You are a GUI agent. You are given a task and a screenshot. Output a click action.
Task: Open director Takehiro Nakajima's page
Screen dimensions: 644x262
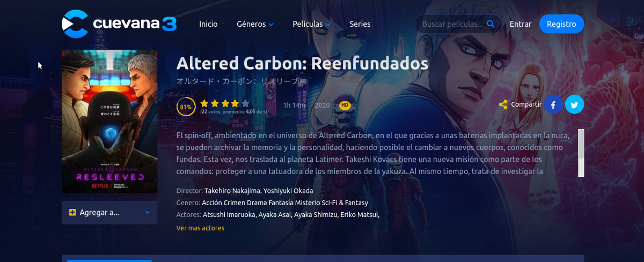(232, 191)
